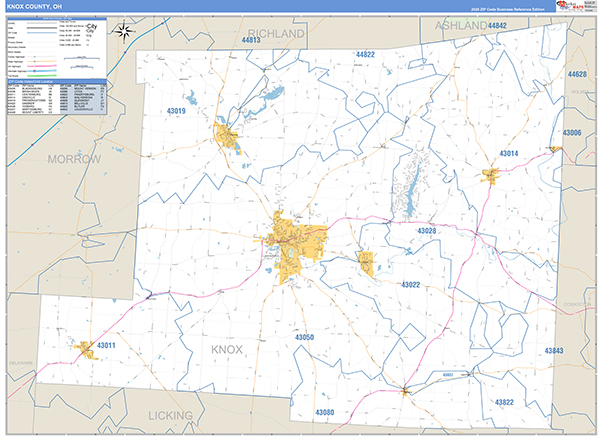Click ZIP code label 43843
600x436 pixels.
point(554,351)
